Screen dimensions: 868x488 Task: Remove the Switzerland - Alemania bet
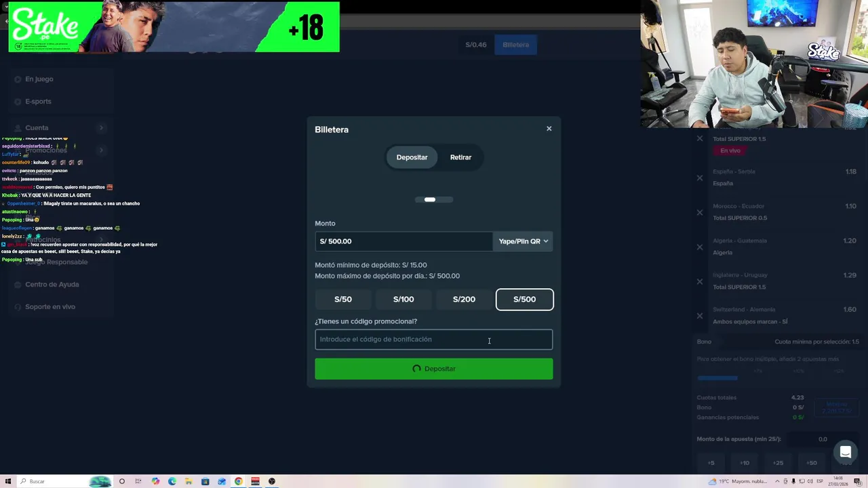click(x=700, y=316)
